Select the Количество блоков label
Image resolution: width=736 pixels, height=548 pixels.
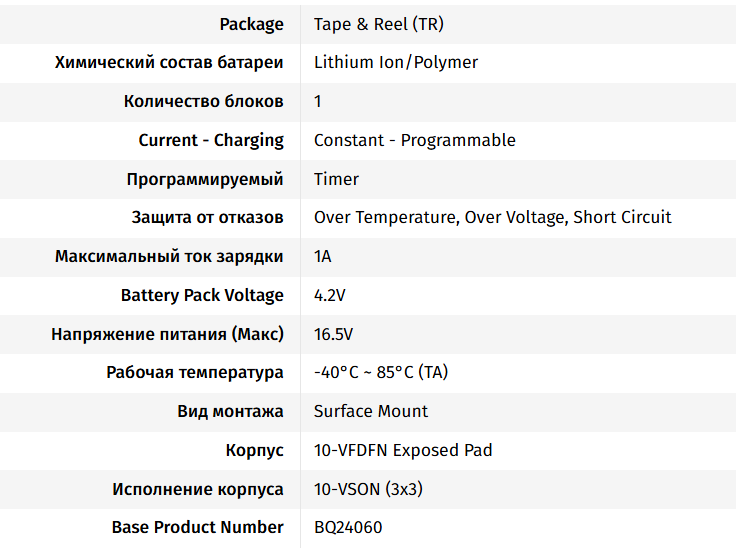pos(203,101)
